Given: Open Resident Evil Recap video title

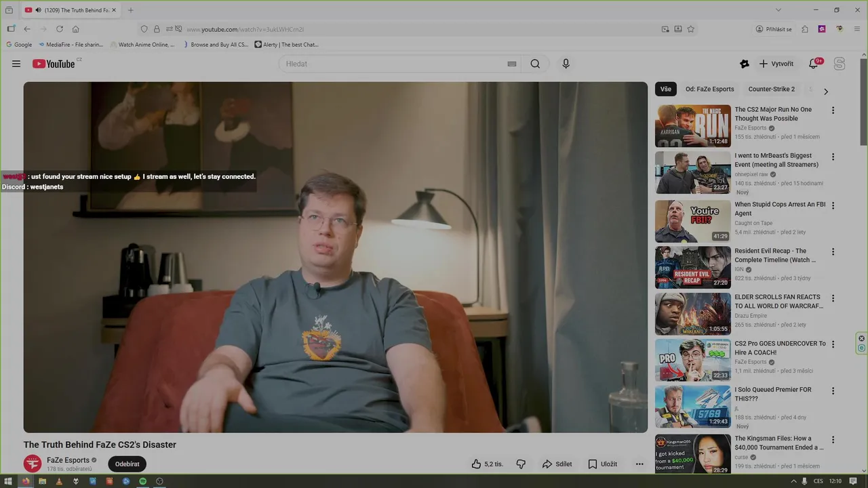Looking at the screenshot, I should (x=775, y=256).
